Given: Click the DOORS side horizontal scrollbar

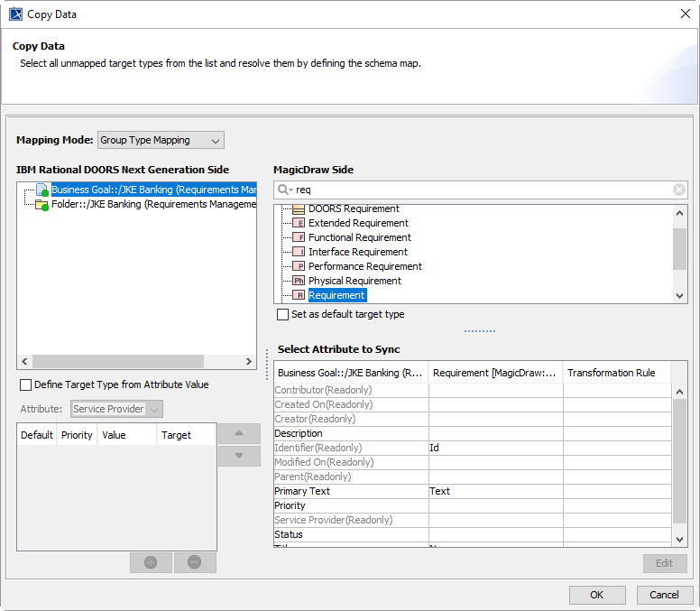Looking at the screenshot, I should 135,361.
